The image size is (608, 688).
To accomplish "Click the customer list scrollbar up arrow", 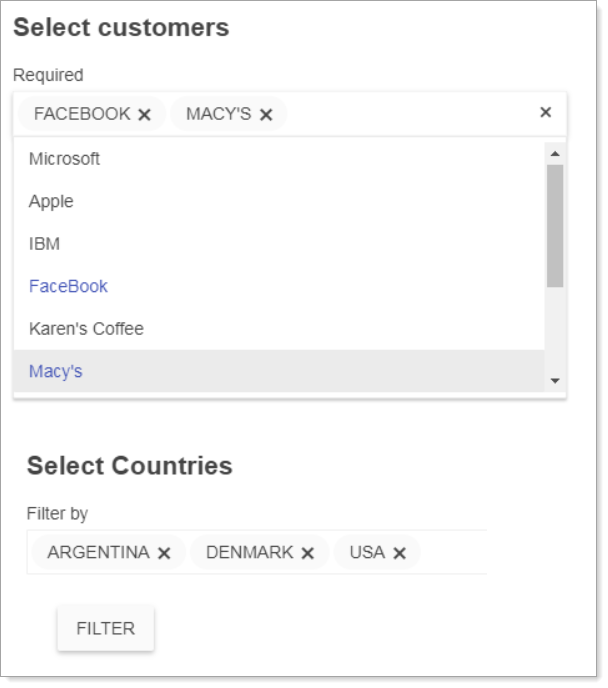I will click(x=555, y=154).
